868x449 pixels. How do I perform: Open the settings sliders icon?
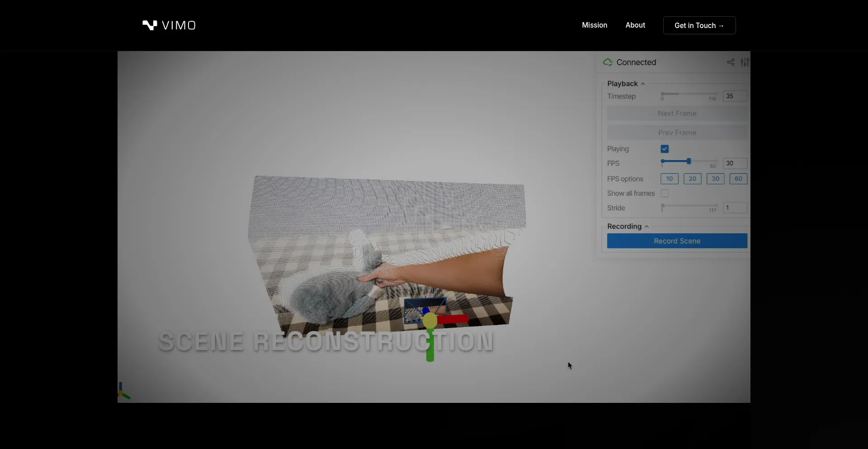coord(745,62)
